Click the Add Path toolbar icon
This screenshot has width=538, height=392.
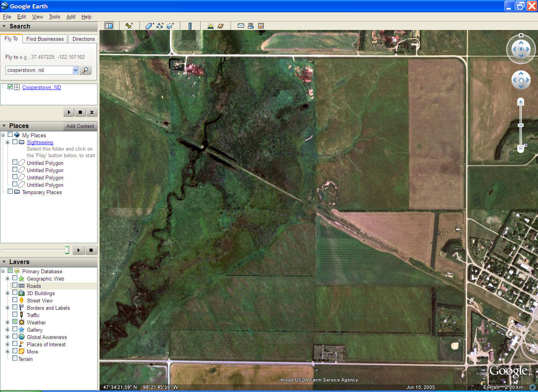click(x=160, y=26)
